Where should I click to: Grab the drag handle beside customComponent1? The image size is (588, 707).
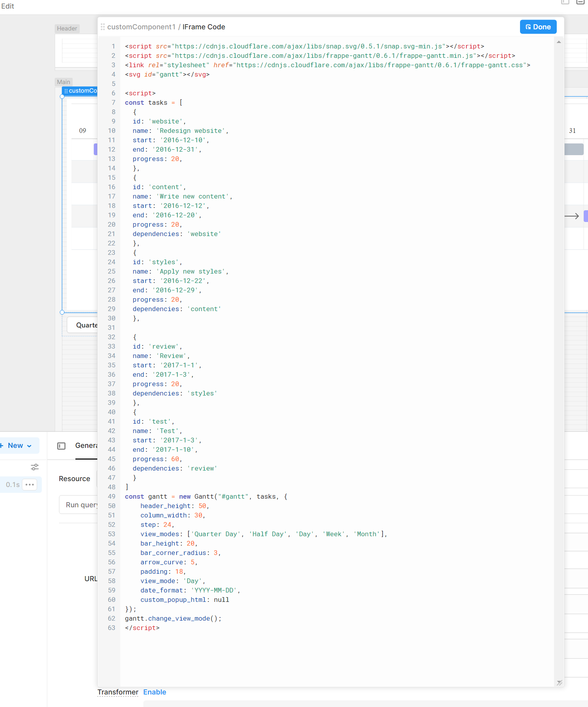[103, 27]
